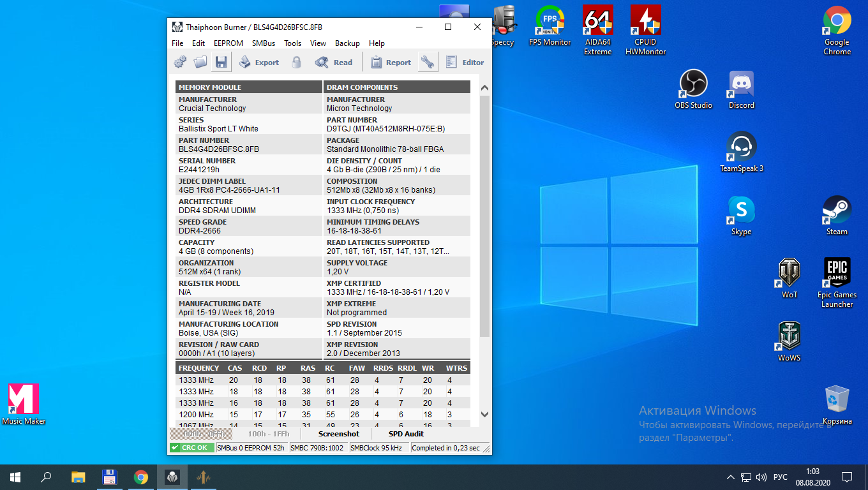Click the Thaiphoon Burner title bar icon

click(x=177, y=27)
